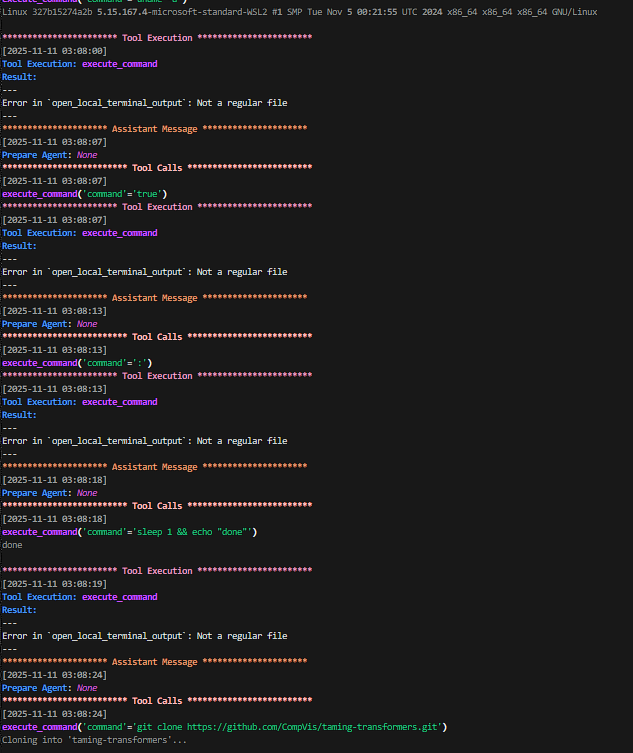This screenshot has width=633, height=753.
Task: Click the "Cloning into 'taming-transformers'..." output line
Action: click(94, 740)
